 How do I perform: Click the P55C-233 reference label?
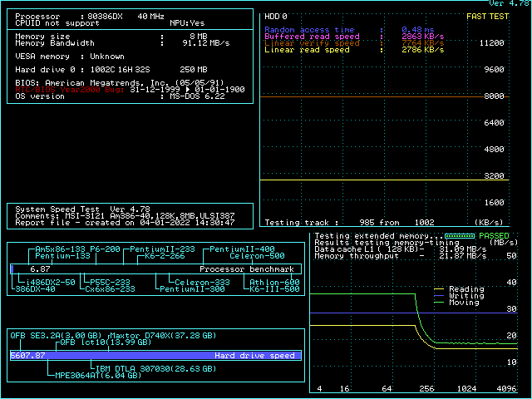pos(110,283)
